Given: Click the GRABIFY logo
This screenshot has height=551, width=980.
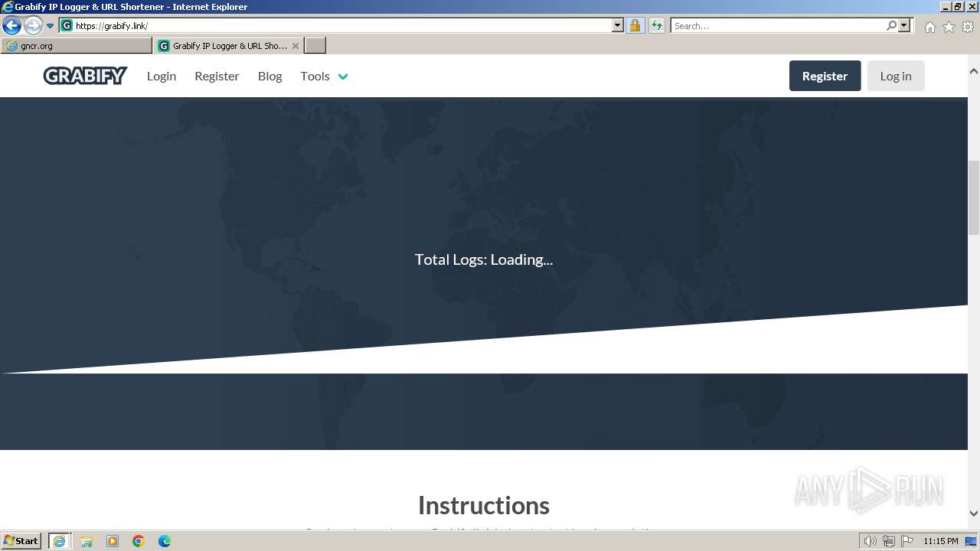Looking at the screenshot, I should click(x=85, y=76).
